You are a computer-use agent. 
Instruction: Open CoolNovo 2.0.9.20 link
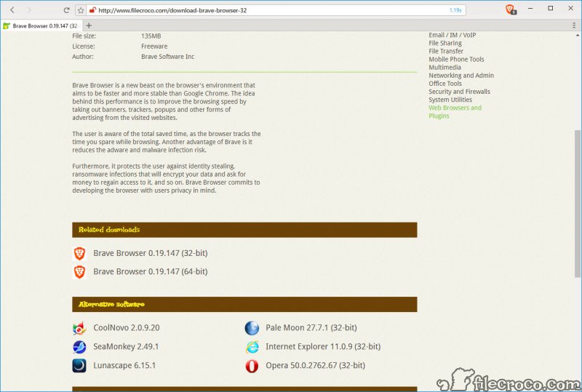pos(127,328)
